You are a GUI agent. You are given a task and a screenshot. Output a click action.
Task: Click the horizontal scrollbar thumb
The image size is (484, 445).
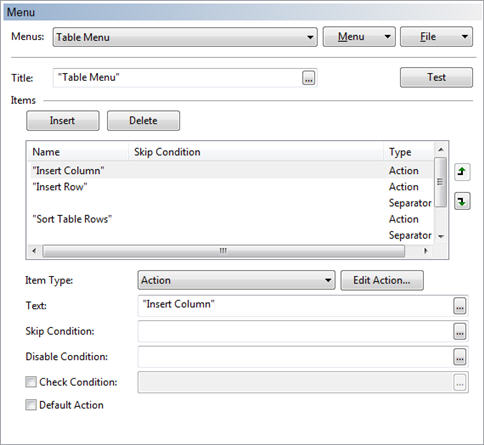pyautogui.click(x=224, y=251)
